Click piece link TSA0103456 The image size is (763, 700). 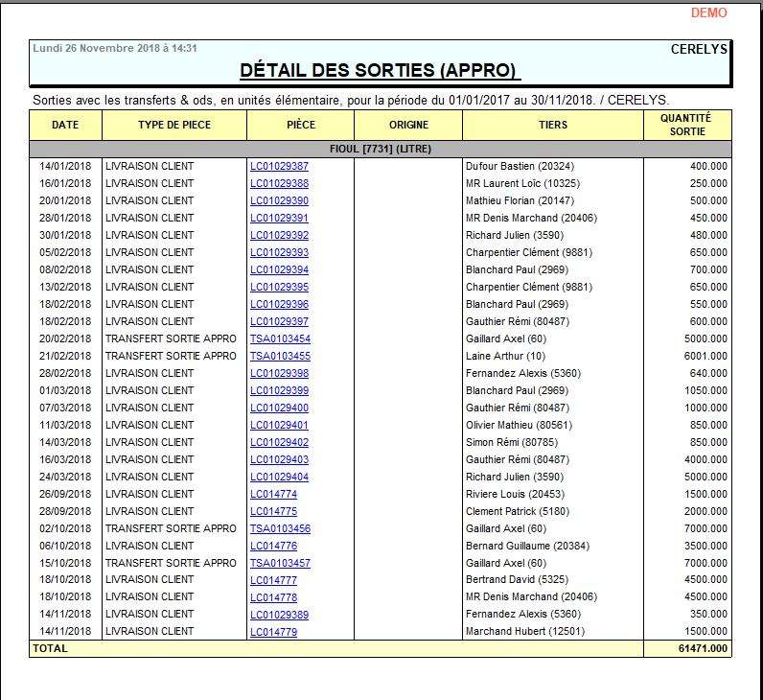(280, 528)
